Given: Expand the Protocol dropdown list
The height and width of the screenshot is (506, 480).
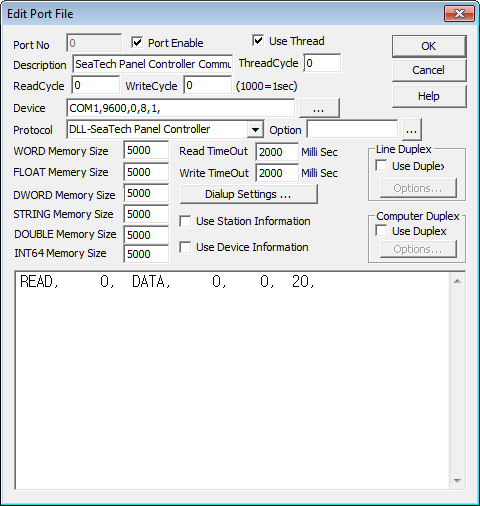Looking at the screenshot, I should (255, 129).
